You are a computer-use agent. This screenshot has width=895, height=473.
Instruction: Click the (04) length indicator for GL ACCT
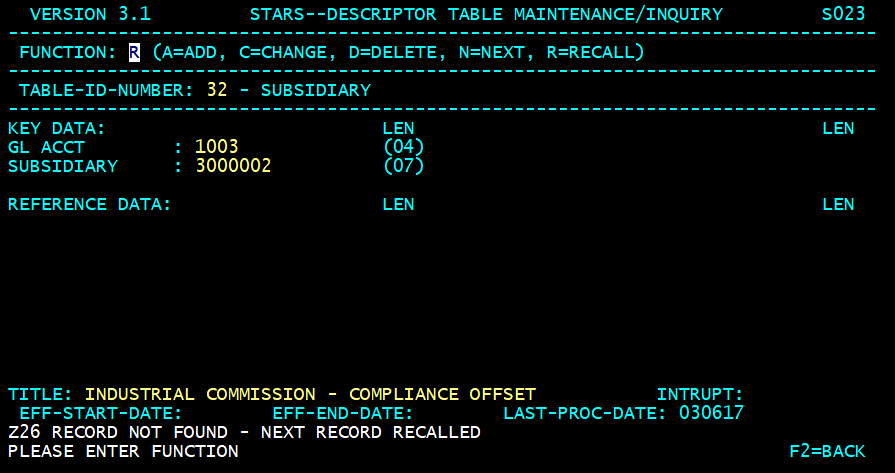pos(404,147)
